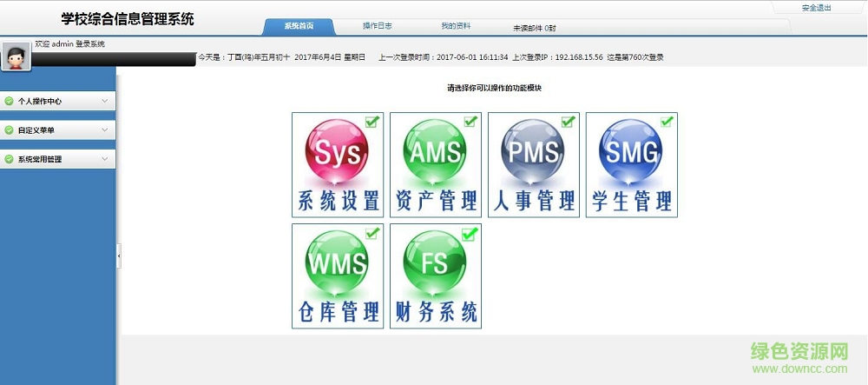Click the 欢迎 admin 登录系统 greeting
The width and height of the screenshot is (868, 385).
pyautogui.click(x=69, y=43)
